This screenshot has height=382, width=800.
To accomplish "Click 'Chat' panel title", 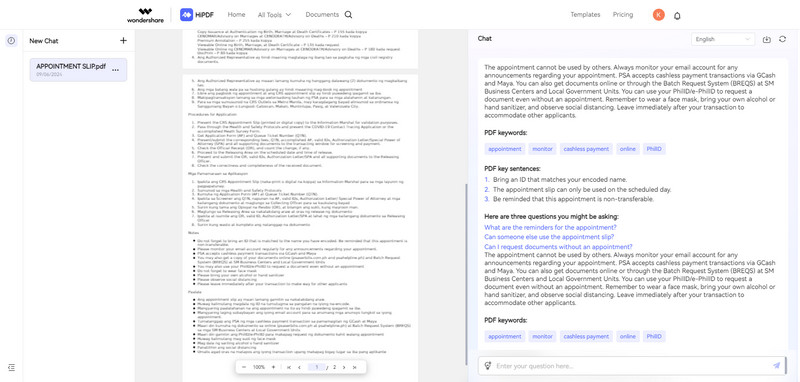I will point(485,39).
